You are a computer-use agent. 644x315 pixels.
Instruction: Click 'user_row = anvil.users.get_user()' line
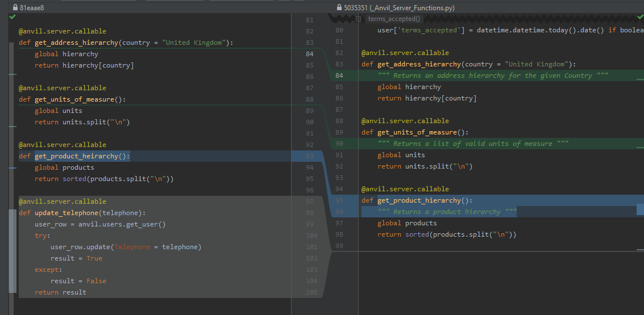pos(100,224)
